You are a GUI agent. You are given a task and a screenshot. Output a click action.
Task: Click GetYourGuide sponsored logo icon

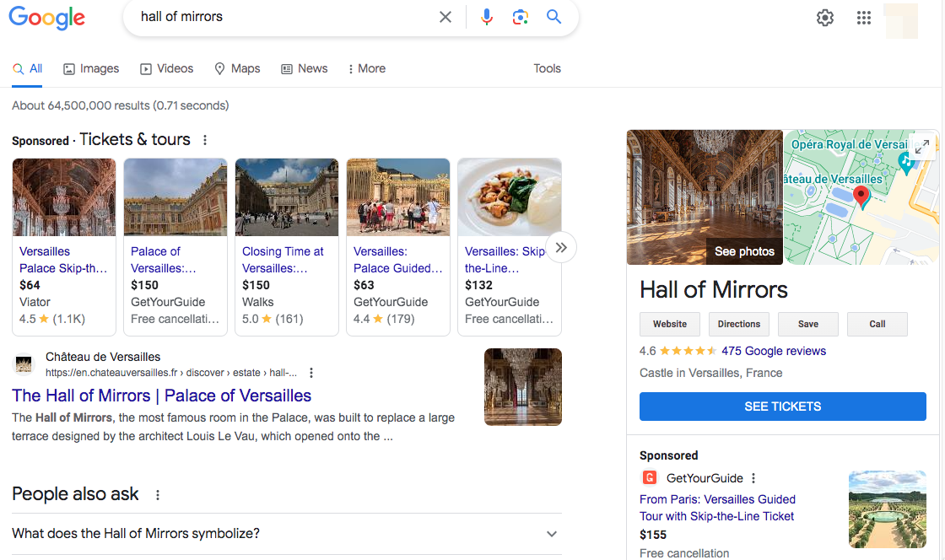650,478
